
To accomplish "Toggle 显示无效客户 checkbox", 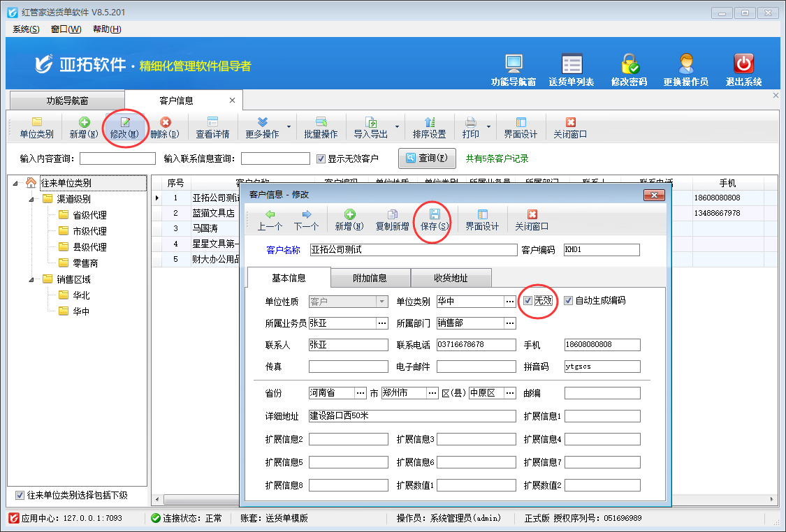I will click(x=321, y=158).
